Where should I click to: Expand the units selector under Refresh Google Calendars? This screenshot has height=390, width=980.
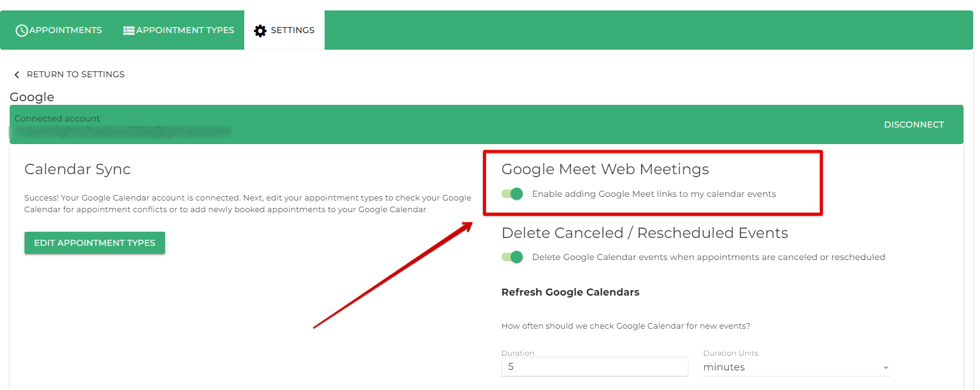point(795,366)
